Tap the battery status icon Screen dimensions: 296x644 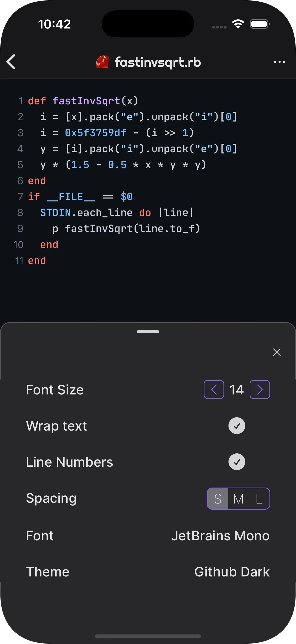tap(260, 24)
